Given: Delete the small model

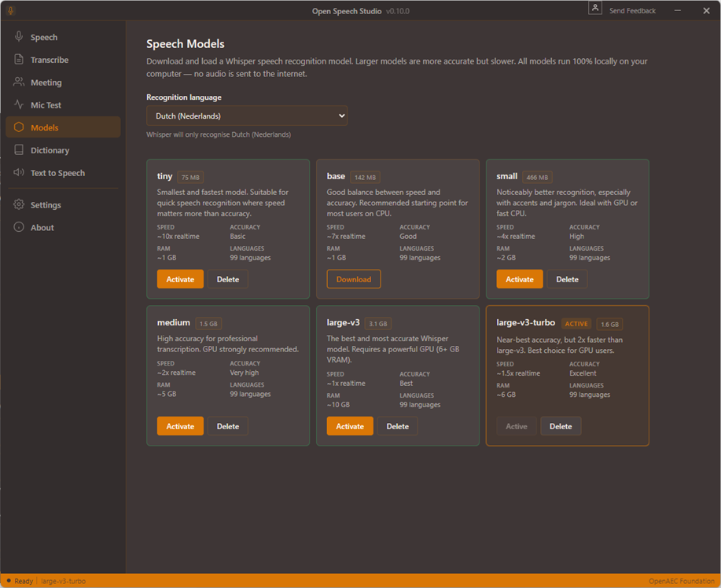Looking at the screenshot, I should pos(567,279).
